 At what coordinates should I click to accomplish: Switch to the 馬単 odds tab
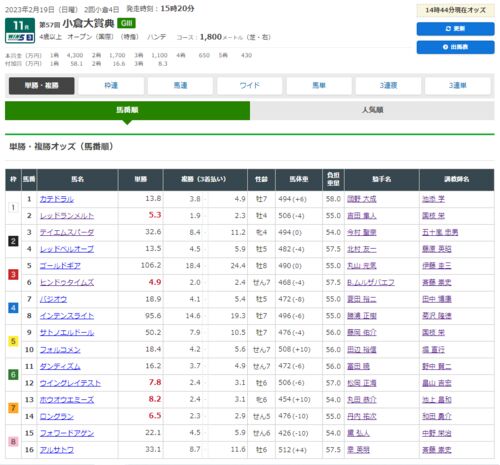[319, 86]
